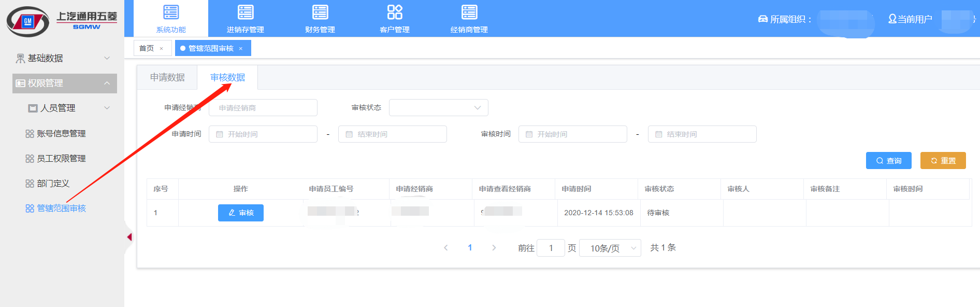Focus the 申请经销商 input field

[x=263, y=108]
